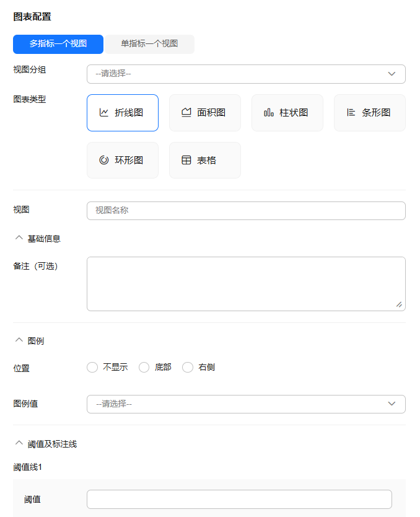This screenshot has height=517, width=420.
Task: Choose the donut chart (环形图) icon
Action: pyautogui.click(x=104, y=161)
